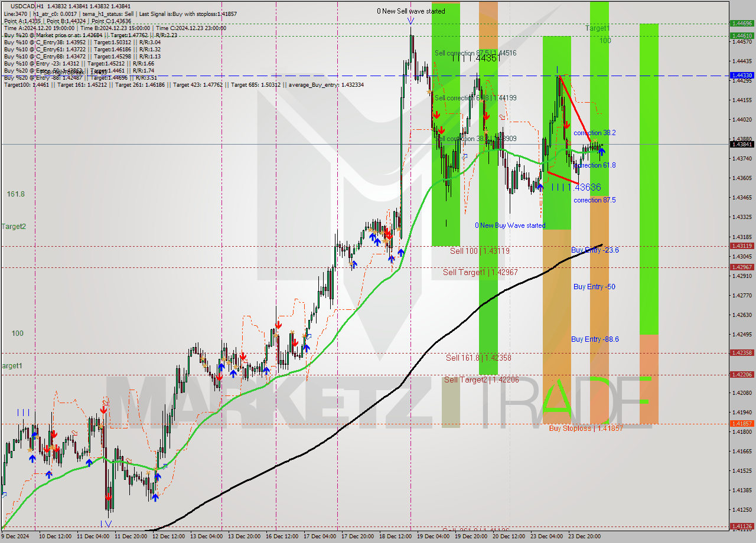The image size is (756, 543).
Task: Click the 'Buy %10 @ Entry -23: 1.4312' line
Action: point(79,64)
